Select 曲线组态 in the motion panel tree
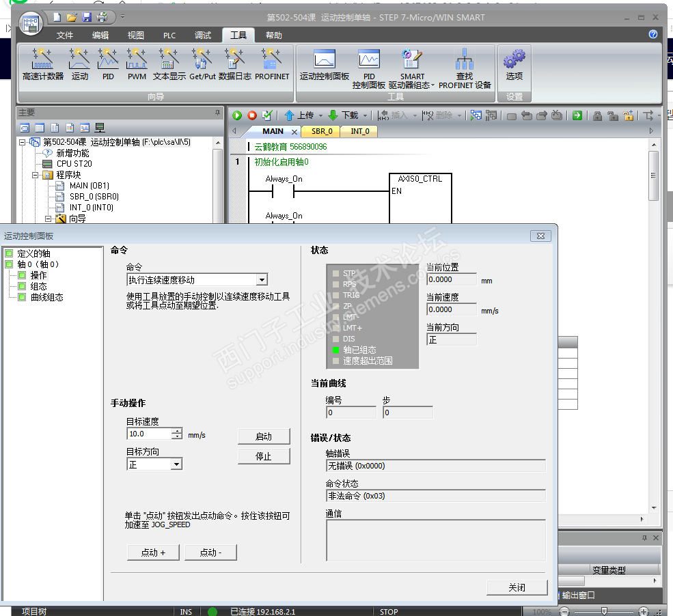 [46, 297]
